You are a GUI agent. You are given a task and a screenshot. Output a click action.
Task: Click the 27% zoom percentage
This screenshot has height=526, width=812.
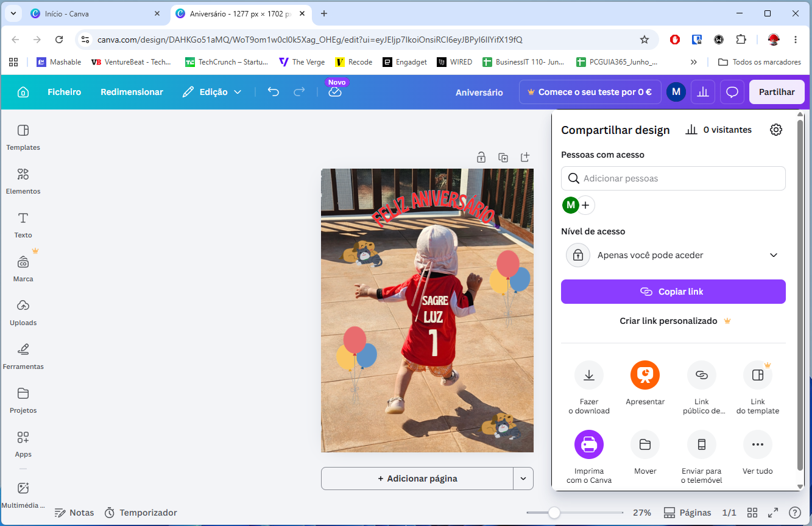pyautogui.click(x=642, y=513)
